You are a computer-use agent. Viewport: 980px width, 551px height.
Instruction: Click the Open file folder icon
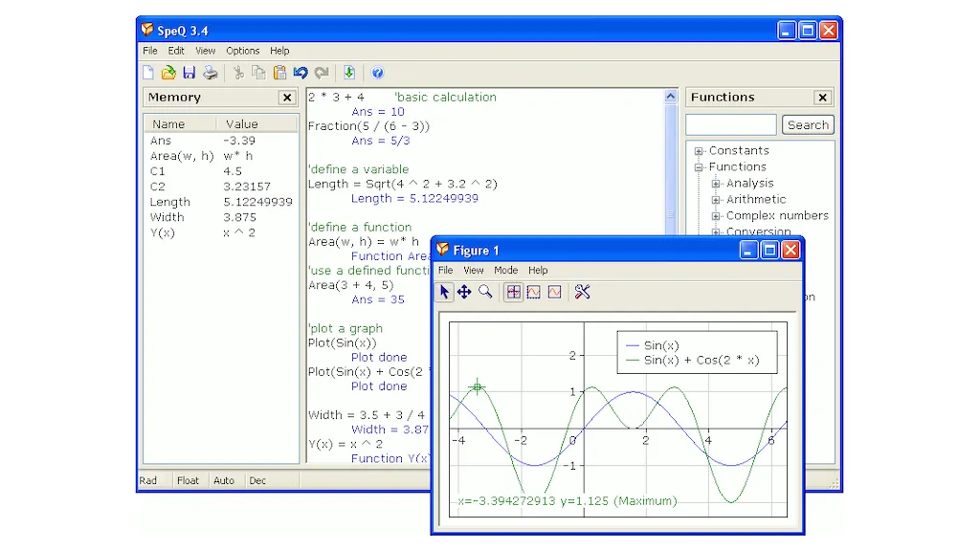[x=168, y=73]
